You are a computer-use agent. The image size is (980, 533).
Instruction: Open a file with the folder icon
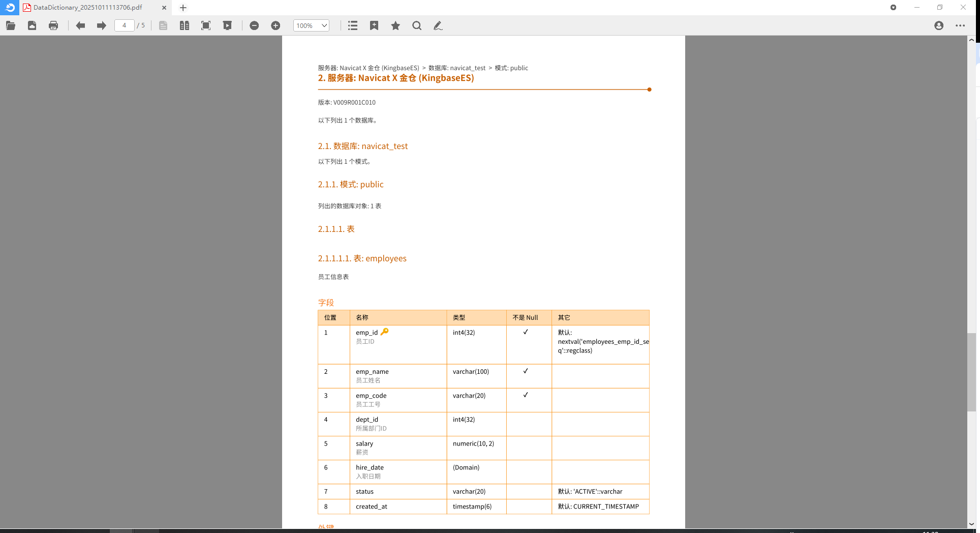tap(11, 25)
